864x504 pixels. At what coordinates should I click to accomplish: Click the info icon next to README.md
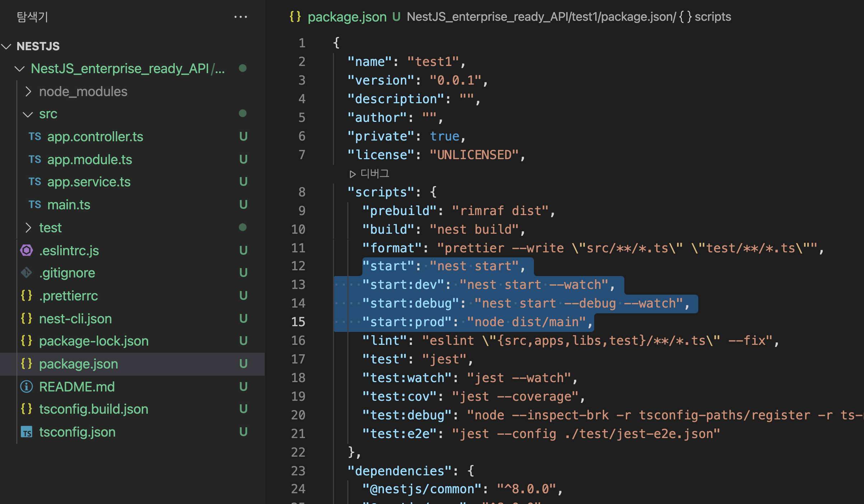tap(27, 386)
